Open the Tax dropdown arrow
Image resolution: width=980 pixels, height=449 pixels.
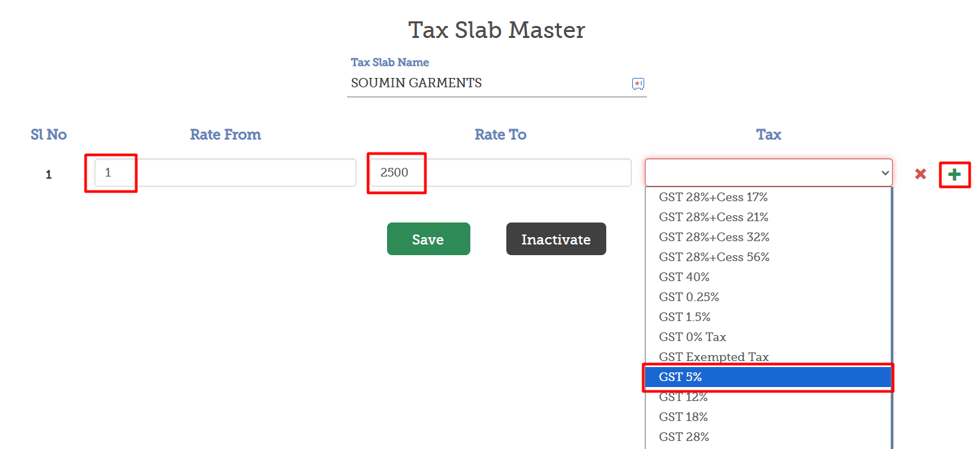[x=885, y=173]
